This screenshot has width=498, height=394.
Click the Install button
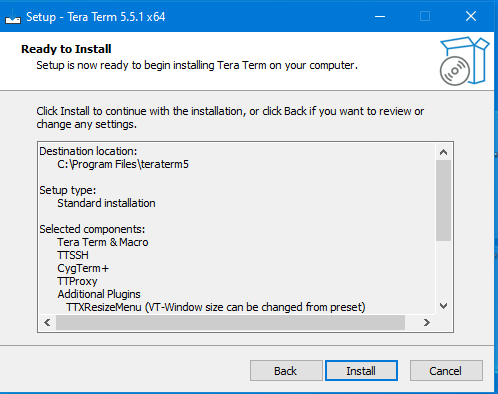pyautogui.click(x=361, y=370)
